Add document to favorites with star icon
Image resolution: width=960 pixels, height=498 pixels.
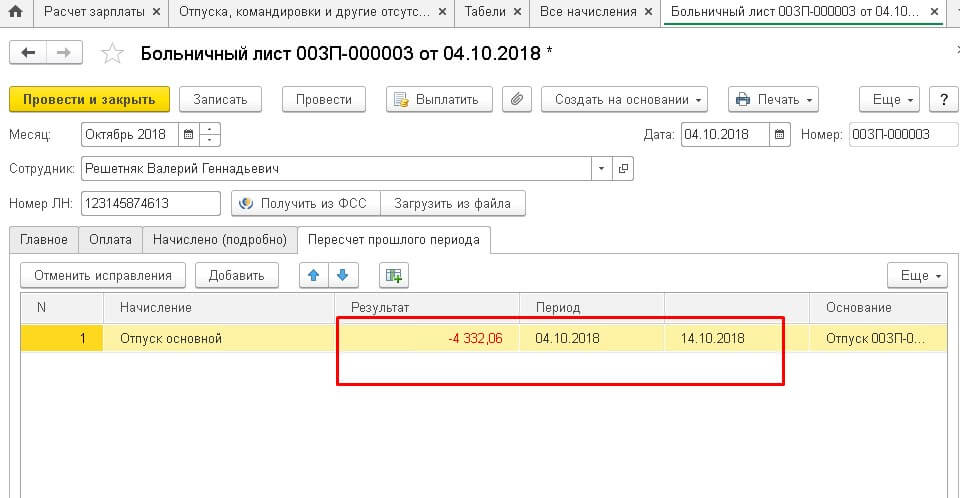click(113, 54)
